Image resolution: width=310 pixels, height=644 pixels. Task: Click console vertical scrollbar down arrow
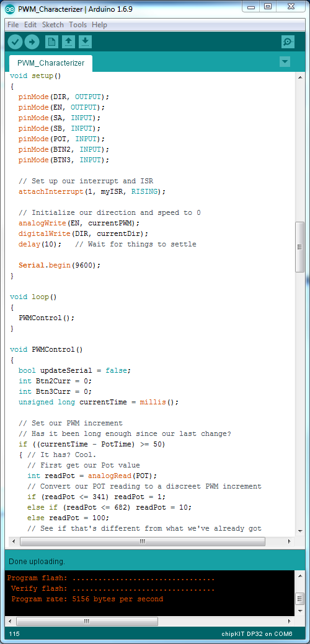(x=300, y=611)
